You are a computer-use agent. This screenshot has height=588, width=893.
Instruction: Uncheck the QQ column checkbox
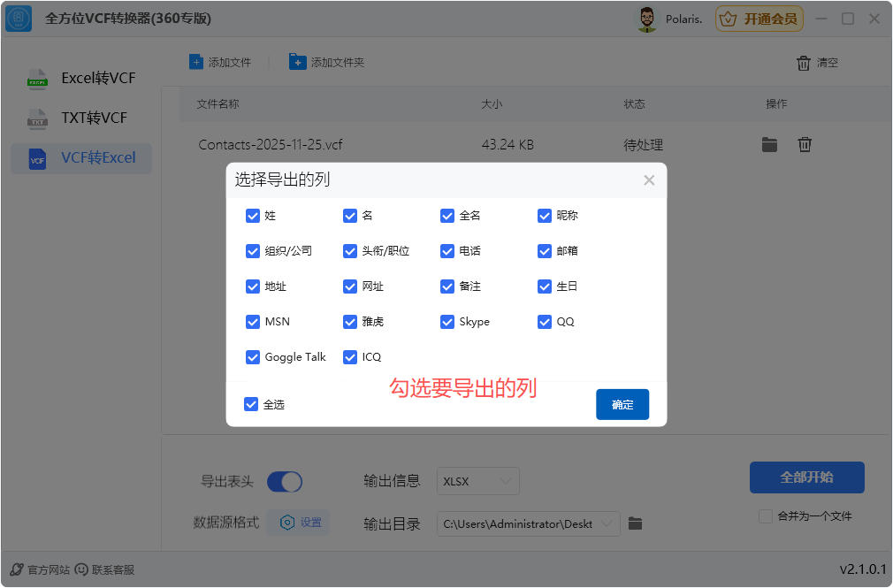(545, 322)
